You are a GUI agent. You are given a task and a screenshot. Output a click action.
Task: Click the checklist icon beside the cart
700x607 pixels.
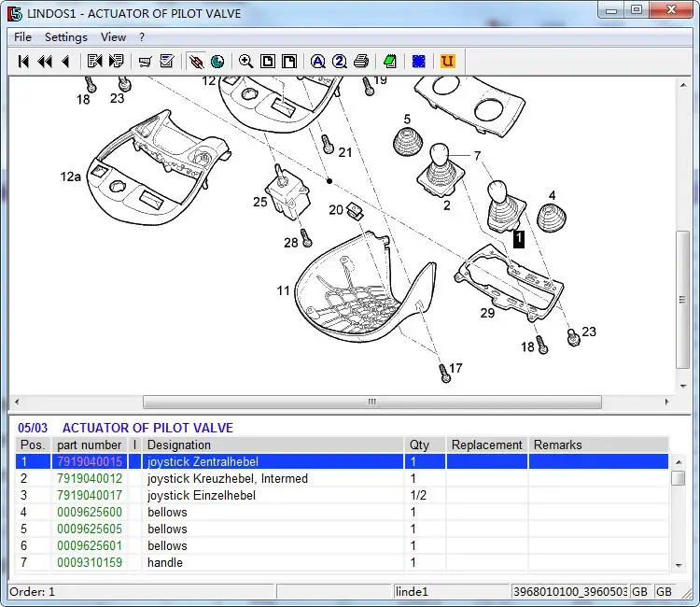[167, 62]
